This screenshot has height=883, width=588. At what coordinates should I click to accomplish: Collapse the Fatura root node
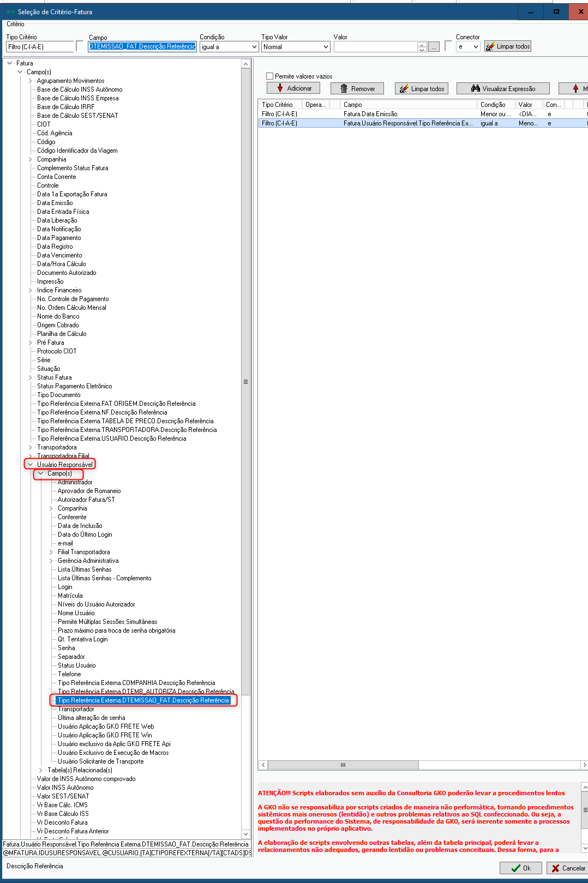[10, 63]
